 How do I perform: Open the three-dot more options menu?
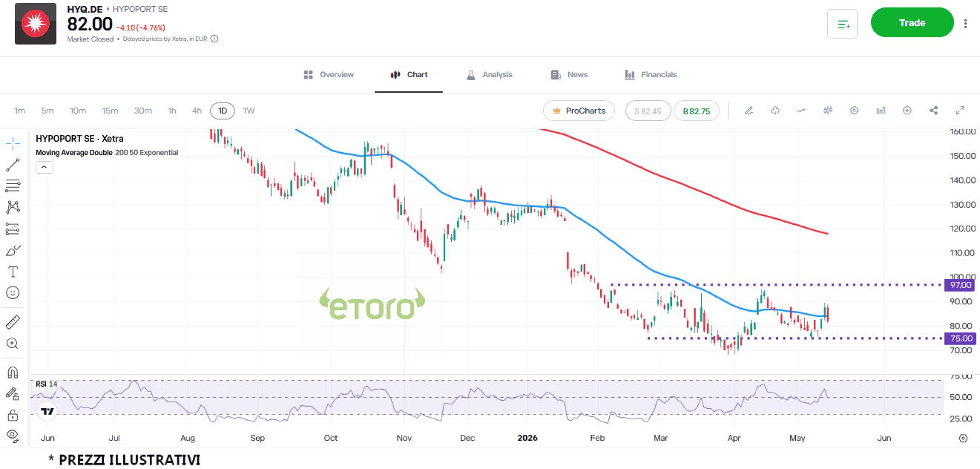pos(965,24)
